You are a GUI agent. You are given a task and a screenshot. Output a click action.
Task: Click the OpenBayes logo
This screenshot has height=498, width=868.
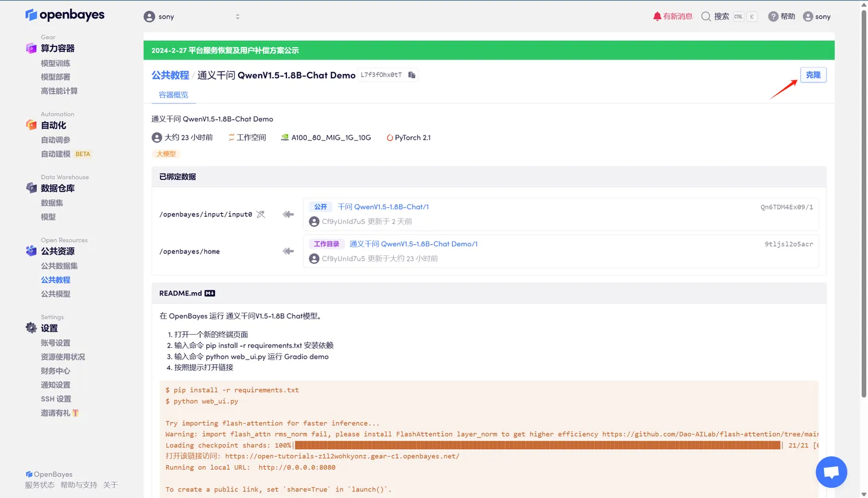[64, 14]
